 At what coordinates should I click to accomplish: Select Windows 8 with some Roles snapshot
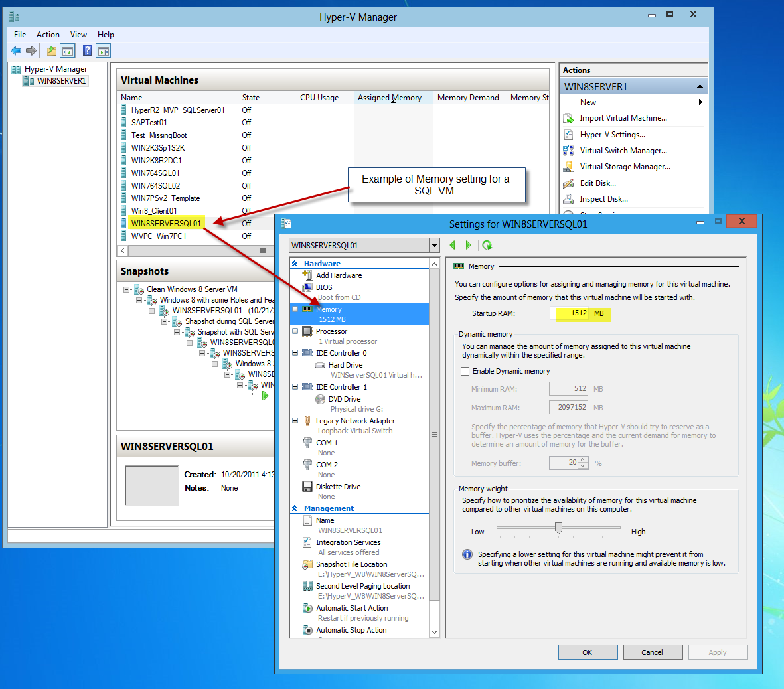216,300
